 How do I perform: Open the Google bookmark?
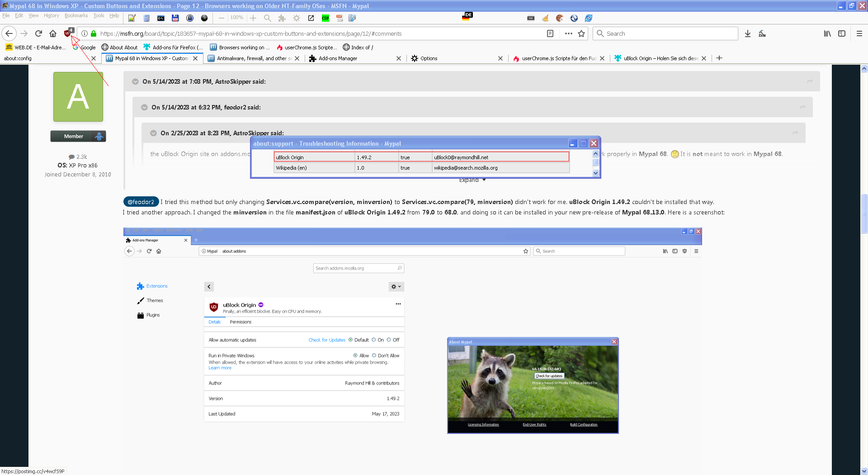84,47
